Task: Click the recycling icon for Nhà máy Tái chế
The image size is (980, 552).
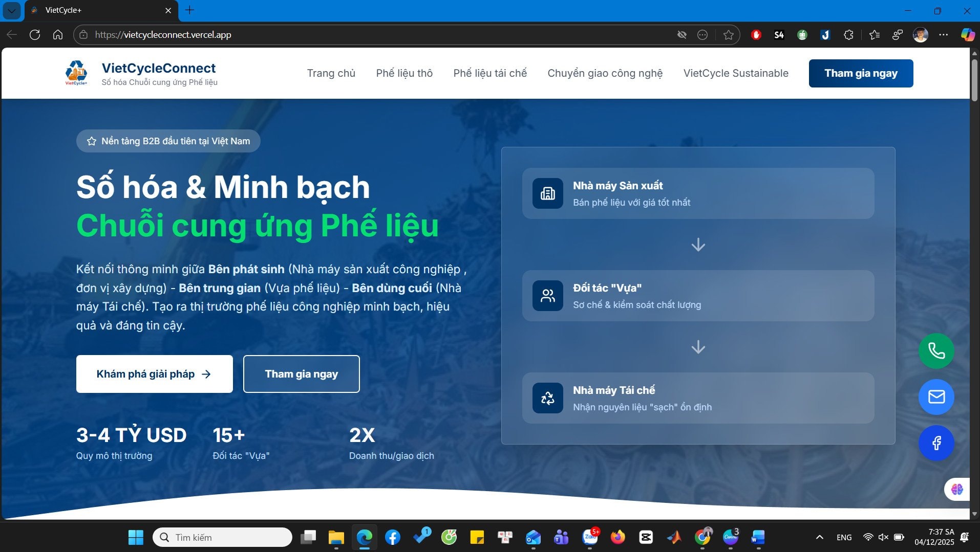Action: 547,398
